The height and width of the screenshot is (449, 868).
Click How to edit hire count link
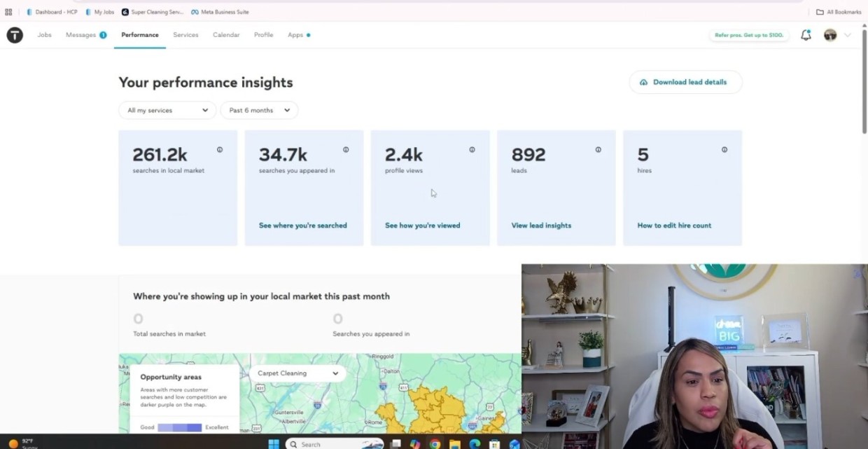click(x=674, y=226)
